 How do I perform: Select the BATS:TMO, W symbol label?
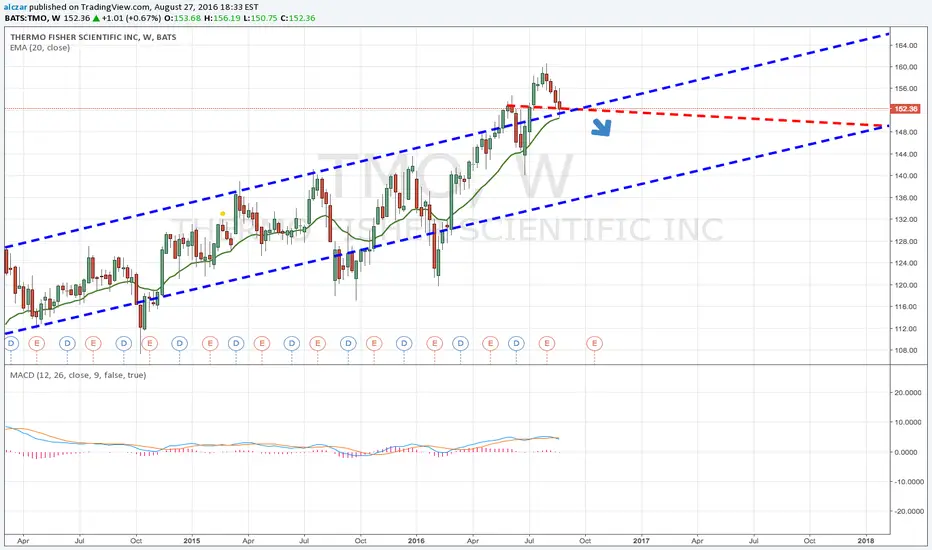tap(33, 18)
